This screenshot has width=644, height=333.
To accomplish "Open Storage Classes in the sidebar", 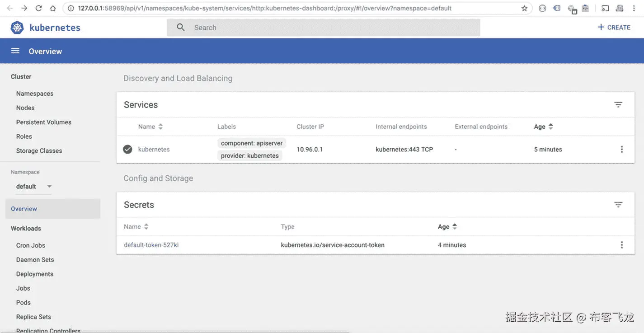I will [39, 151].
